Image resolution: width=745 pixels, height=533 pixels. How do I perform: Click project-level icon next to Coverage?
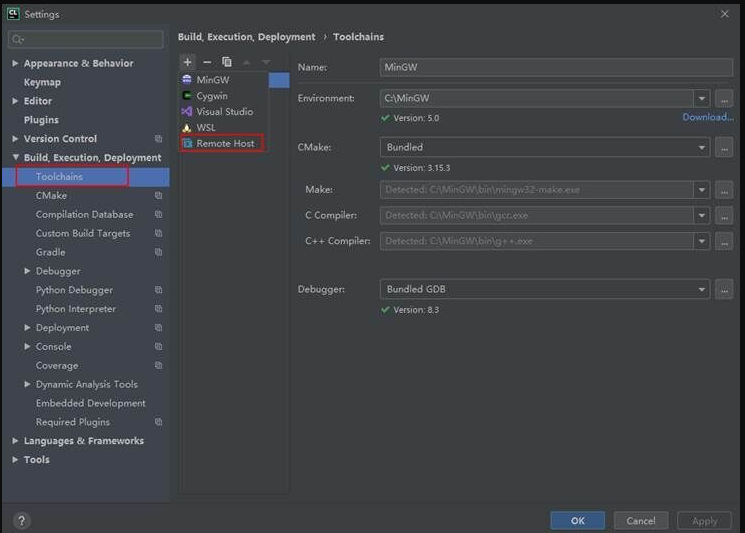(158, 365)
